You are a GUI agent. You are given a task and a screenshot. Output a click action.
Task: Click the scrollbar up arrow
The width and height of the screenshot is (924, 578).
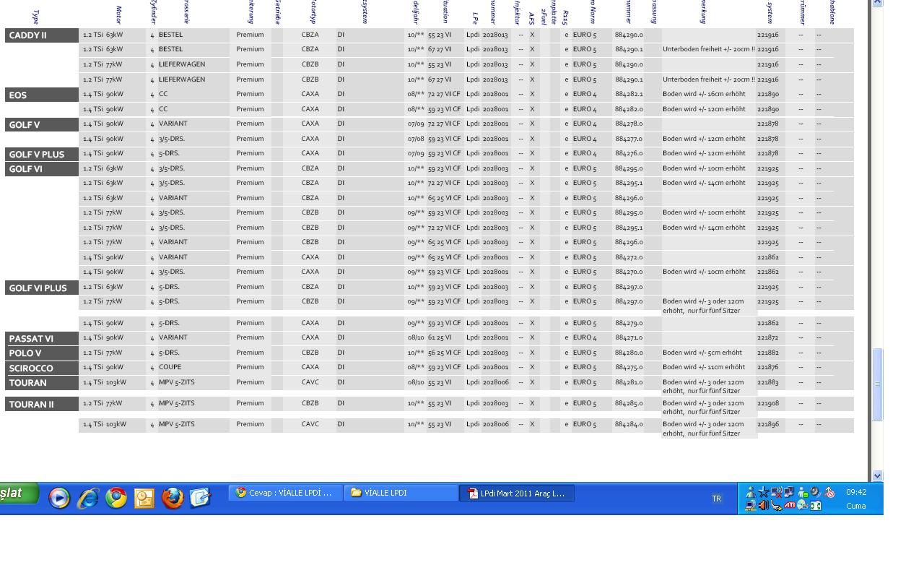[x=877, y=3]
